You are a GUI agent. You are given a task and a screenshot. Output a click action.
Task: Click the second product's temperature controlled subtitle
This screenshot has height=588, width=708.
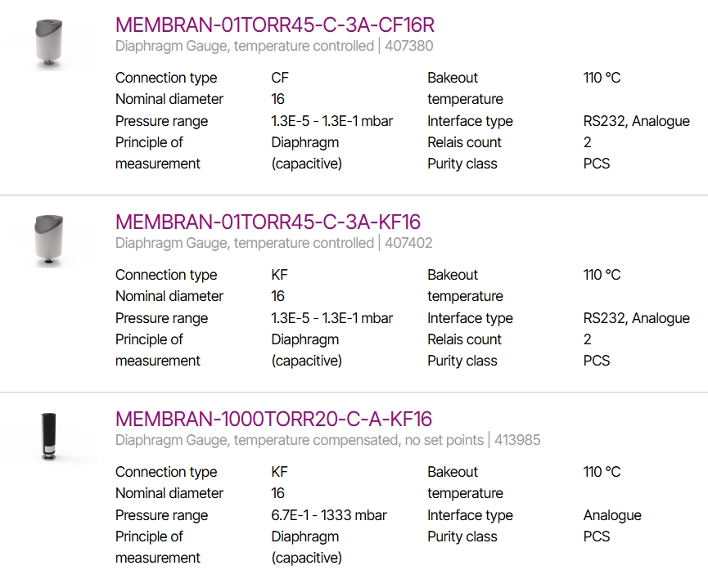click(x=244, y=243)
